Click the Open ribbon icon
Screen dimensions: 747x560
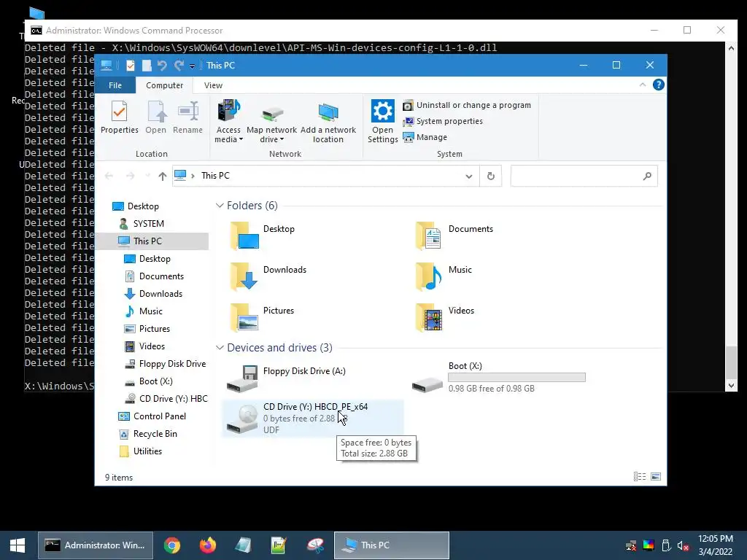tap(156, 117)
